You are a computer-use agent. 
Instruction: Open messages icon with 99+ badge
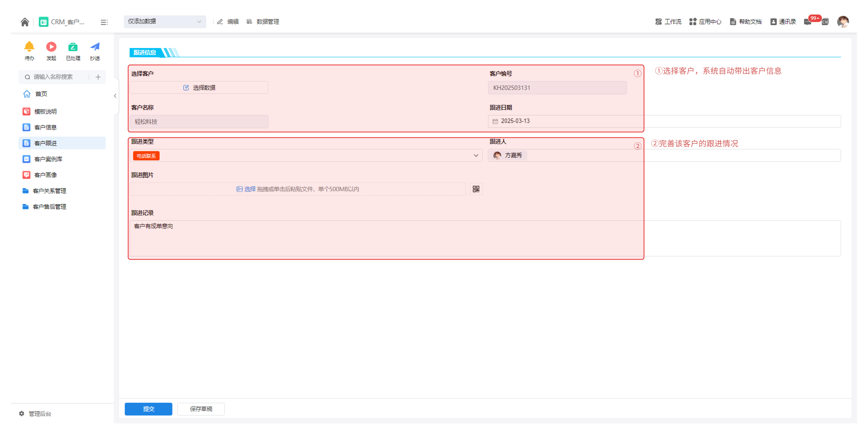click(808, 22)
